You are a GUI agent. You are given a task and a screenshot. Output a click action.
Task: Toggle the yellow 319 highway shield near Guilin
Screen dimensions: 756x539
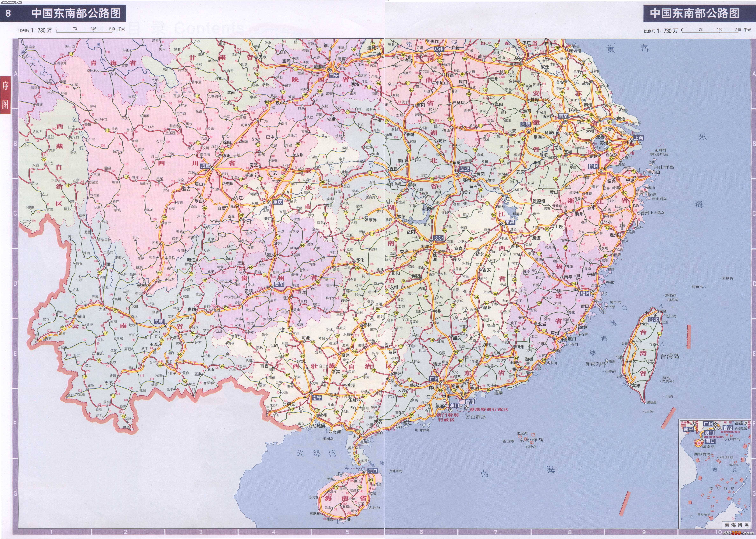(x=356, y=319)
